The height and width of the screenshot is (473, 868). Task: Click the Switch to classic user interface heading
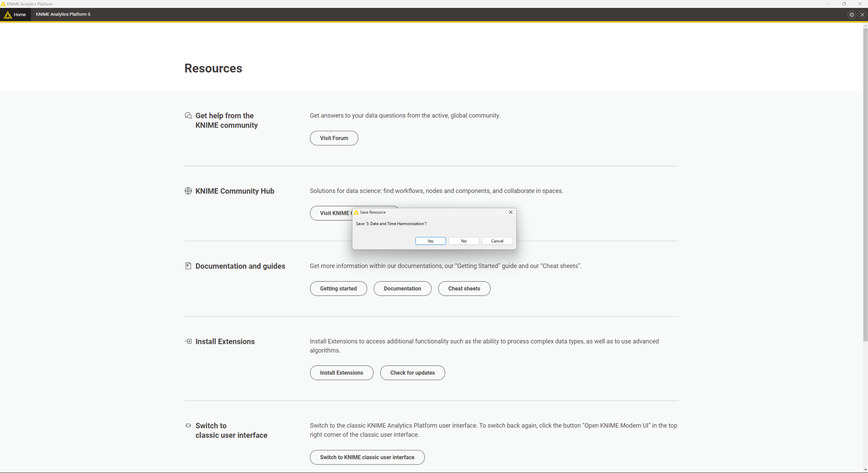pos(231,430)
